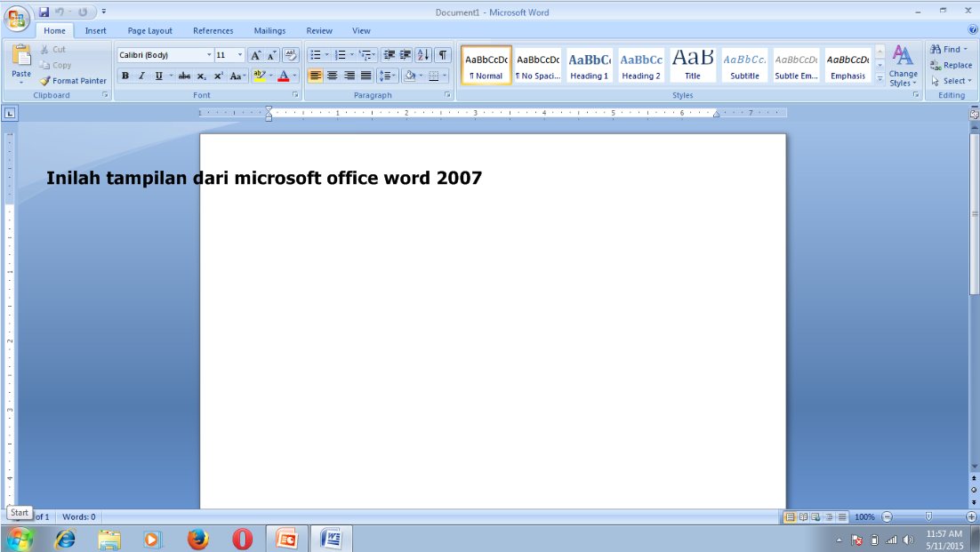Toggle subscript formatting
The width and height of the screenshot is (980, 552).
201,76
